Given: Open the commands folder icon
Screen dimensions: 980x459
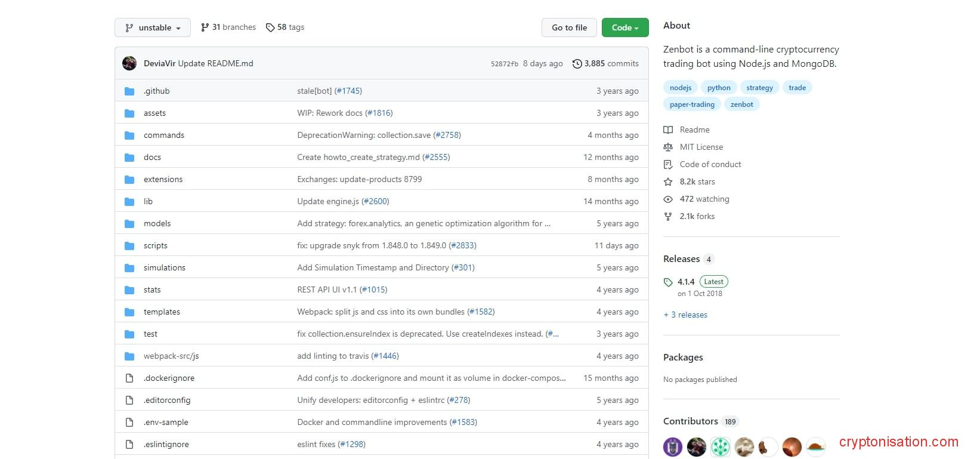Looking at the screenshot, I should tap(129, 135).
